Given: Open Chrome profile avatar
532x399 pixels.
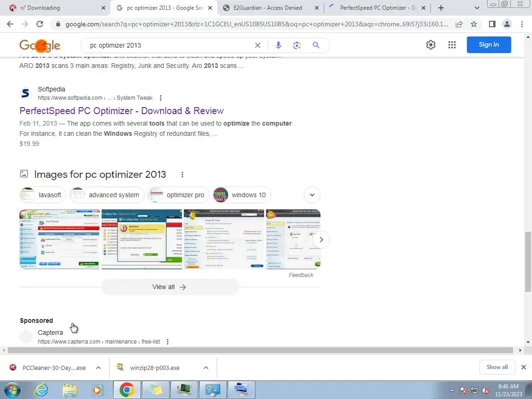Looking at the screenshot, I should [507, 24].
